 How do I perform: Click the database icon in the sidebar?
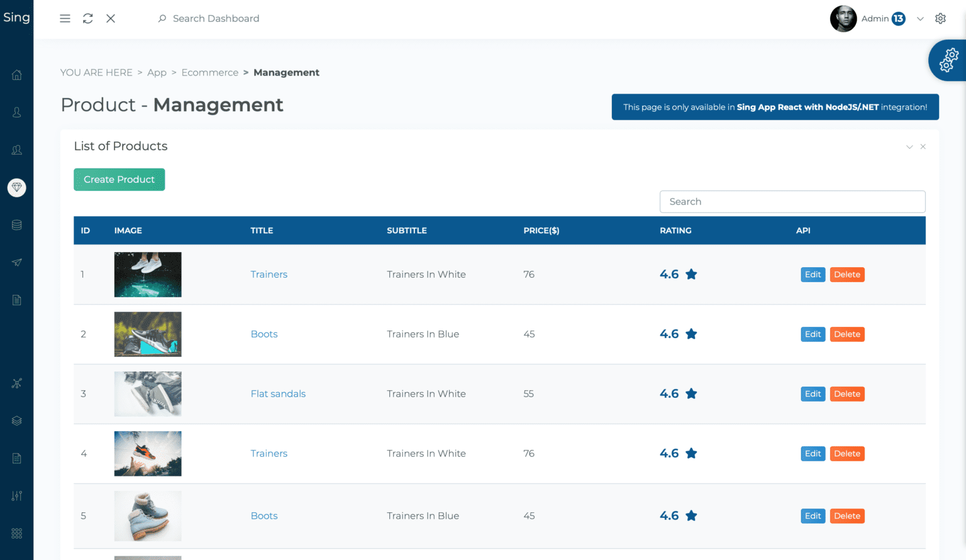pyautogui.click(x=16, y=224)
